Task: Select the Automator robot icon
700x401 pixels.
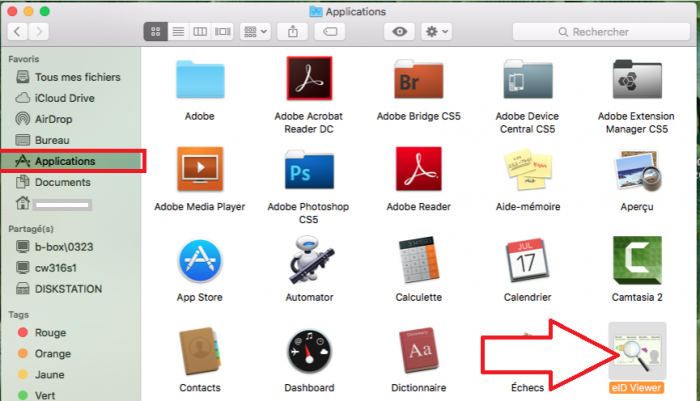Action: [x=310, y=260]
